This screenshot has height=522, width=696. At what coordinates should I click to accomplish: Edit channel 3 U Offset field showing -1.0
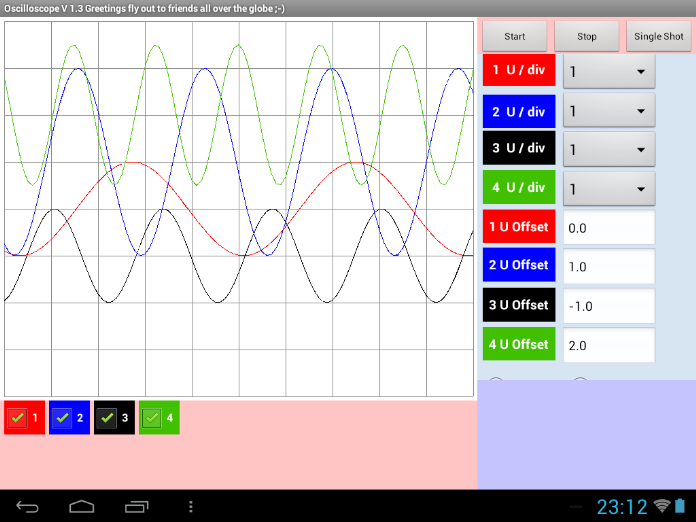click(x=609, y=306)
